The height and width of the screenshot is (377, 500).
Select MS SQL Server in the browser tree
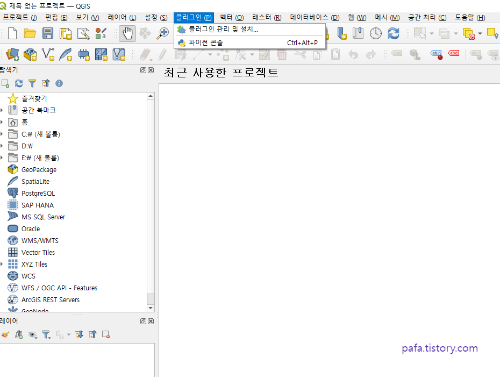click(x=43, y=217)
